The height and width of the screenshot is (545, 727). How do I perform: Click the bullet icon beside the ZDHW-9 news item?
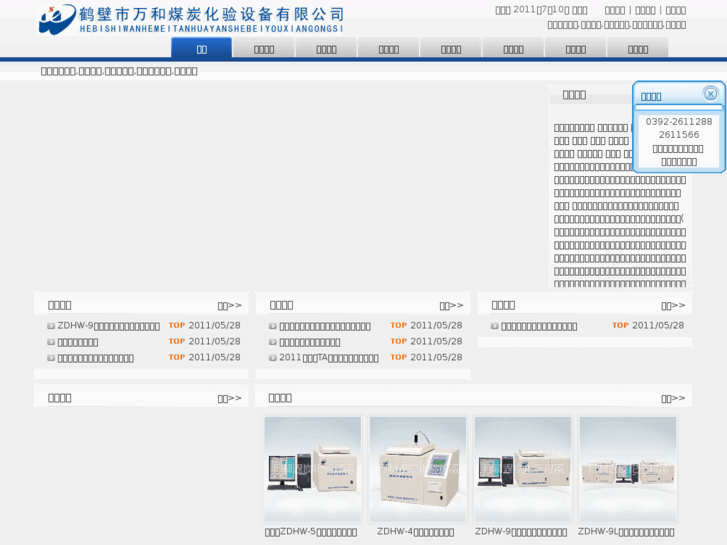tap(51, 326)
